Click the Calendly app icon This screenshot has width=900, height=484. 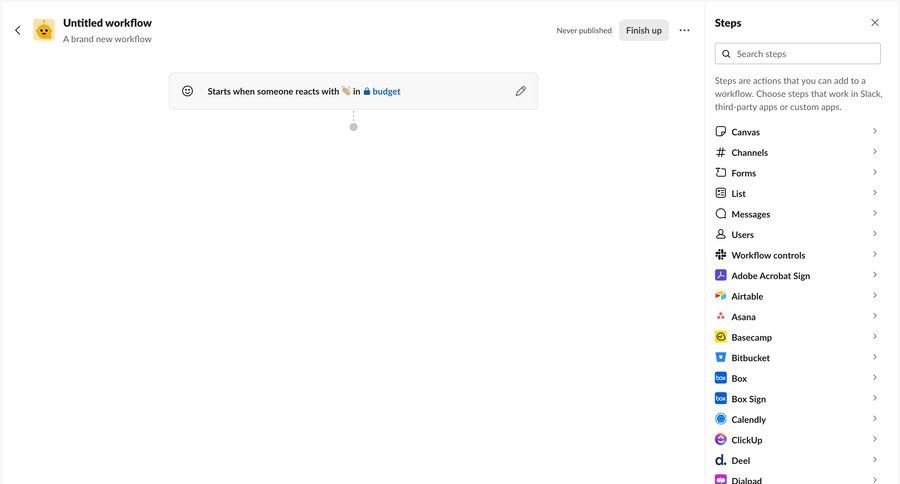click(x=721, y=420)
